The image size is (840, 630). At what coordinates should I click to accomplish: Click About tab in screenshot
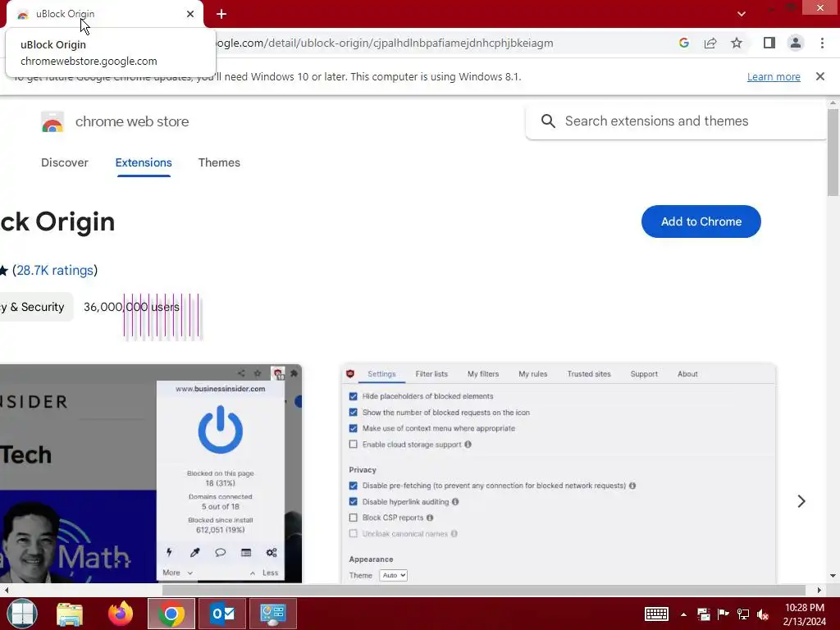coord(687,374)
